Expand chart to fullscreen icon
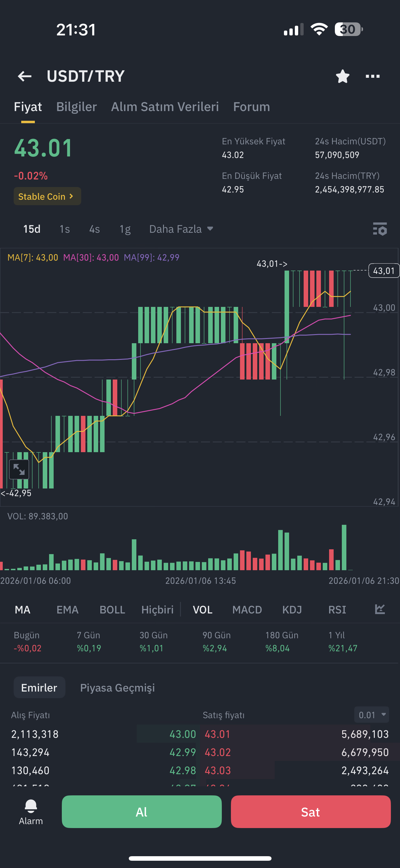400x868 pixels. point(19,469)
